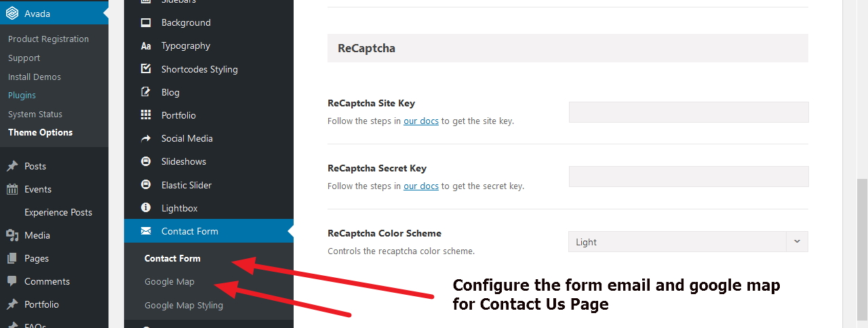Click the Social Media share icon
This screenshot has height=328, width=868.
[146, 138]
